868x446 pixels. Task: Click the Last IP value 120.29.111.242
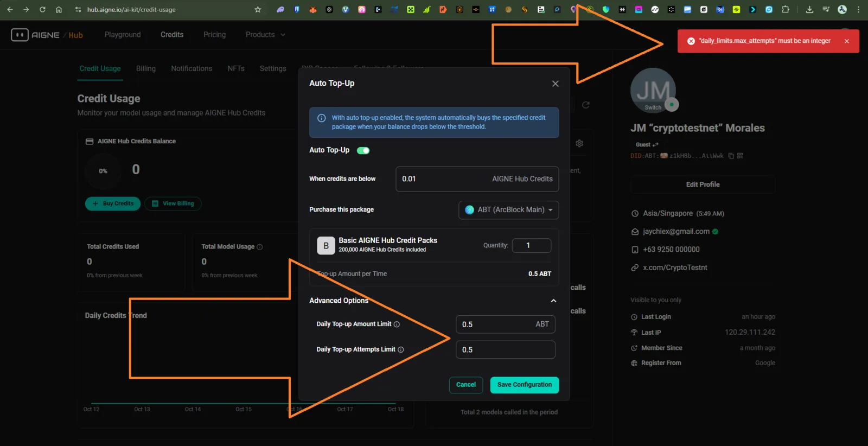pyautogui.click(x=750, y=332)
